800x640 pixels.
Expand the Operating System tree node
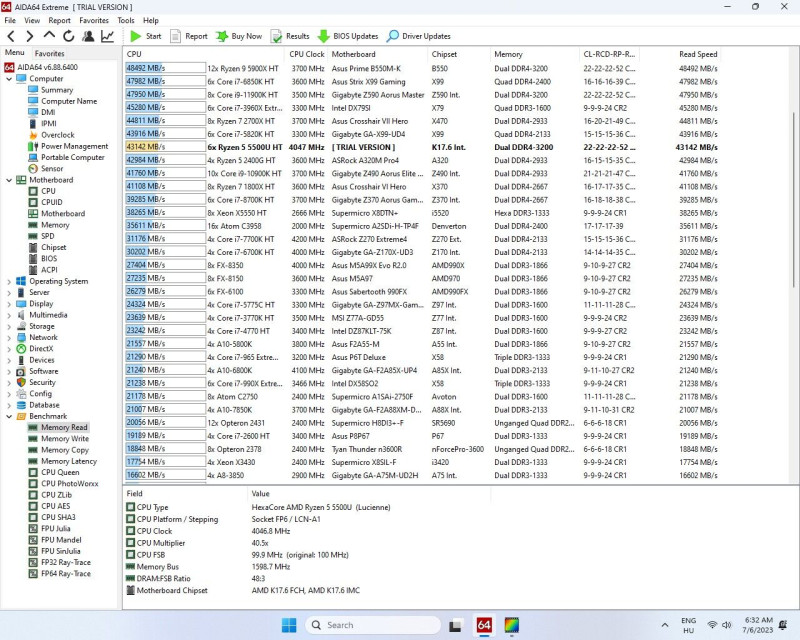click(x=9, y=281)
